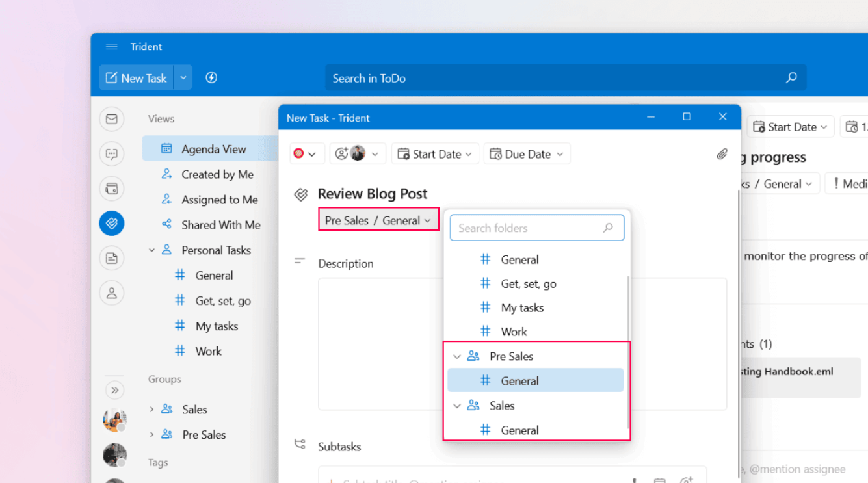Open the notes document icon in sidebar
The height and width of the screenshot is (483, 868).
[x=112, y=259]
